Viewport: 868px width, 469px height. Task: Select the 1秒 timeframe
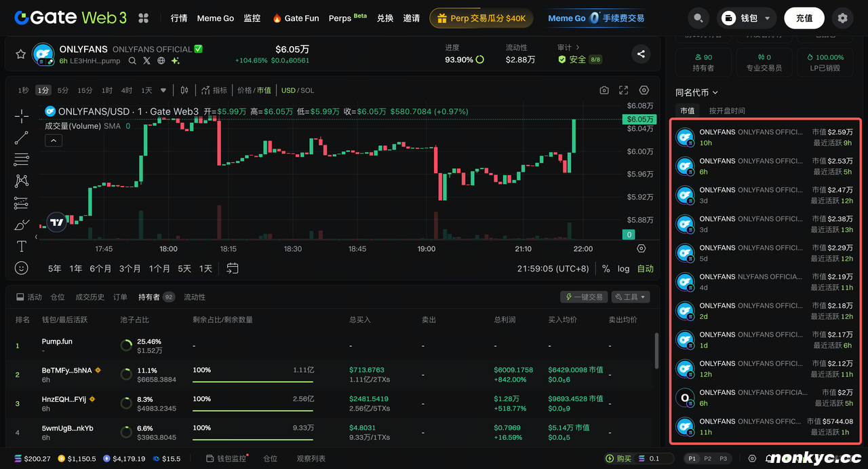[x=24, y=90]
